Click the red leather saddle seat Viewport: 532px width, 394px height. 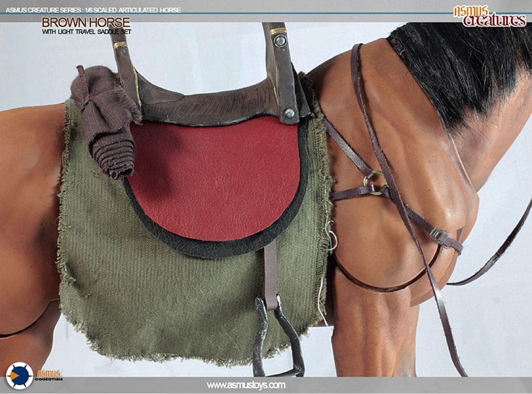pyautogui.click(x=217, y=177)
